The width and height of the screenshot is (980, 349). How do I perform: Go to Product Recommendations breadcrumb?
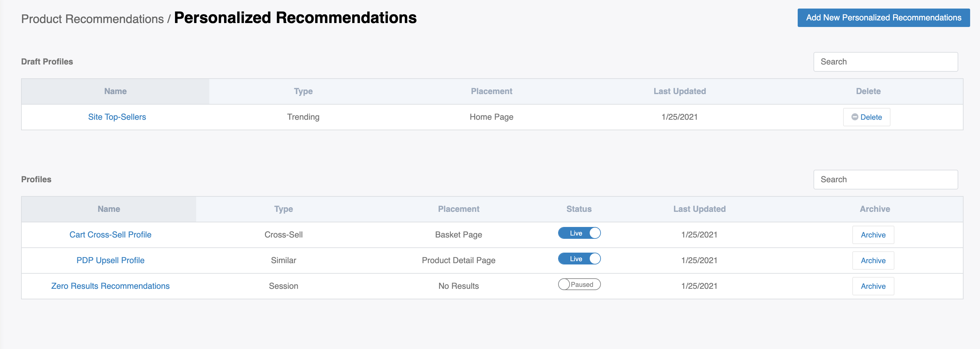pyautogui.click(x=92, y=19)
